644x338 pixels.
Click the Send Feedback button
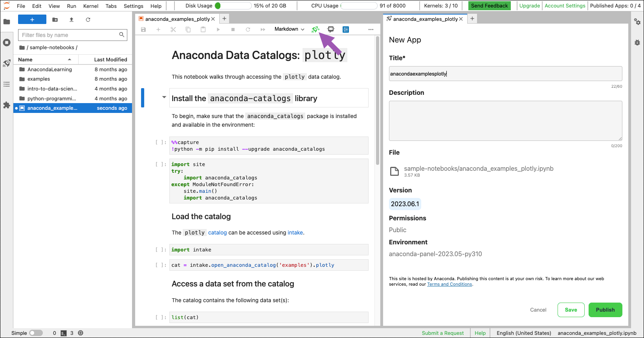click(x=490, y=6)
